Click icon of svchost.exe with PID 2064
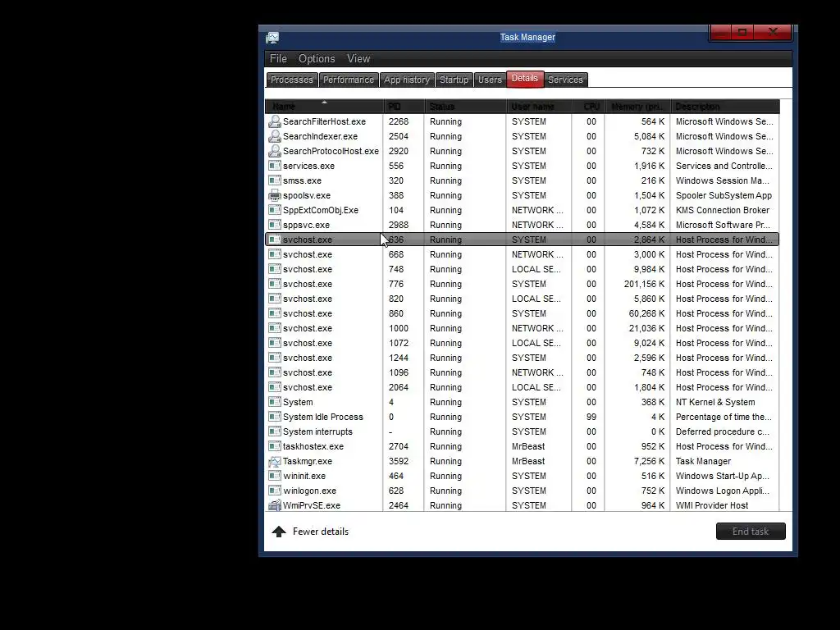This screenshot has width=840, height=630. click(274, 387)
